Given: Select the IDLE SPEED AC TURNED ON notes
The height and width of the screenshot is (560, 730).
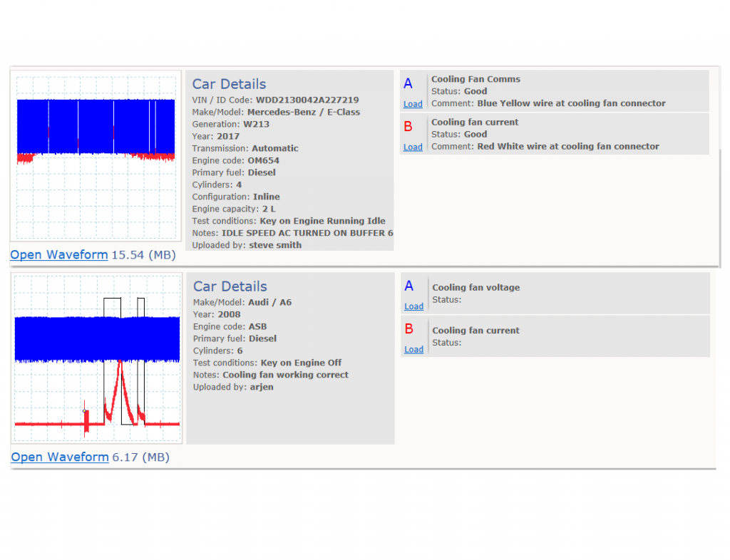Looking at the screenshot, I should click(293, 233).
